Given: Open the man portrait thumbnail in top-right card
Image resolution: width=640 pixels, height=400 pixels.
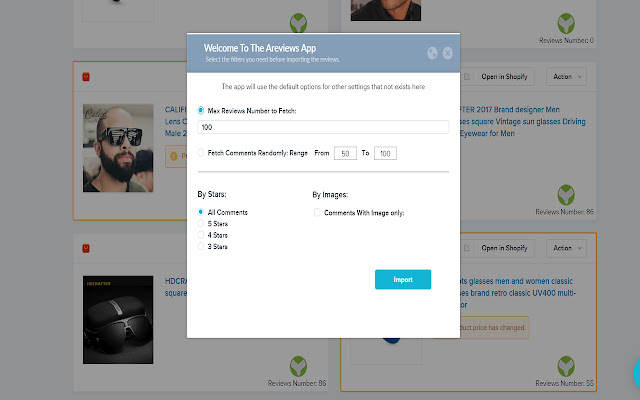Looking at the screenshot, I should pos(386,10).
